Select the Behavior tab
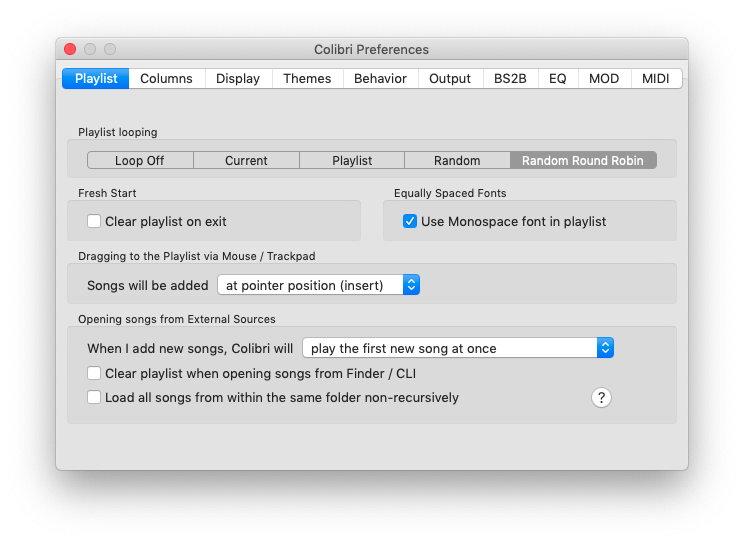Viewport: 744px width, 544px height. (381, 78)
